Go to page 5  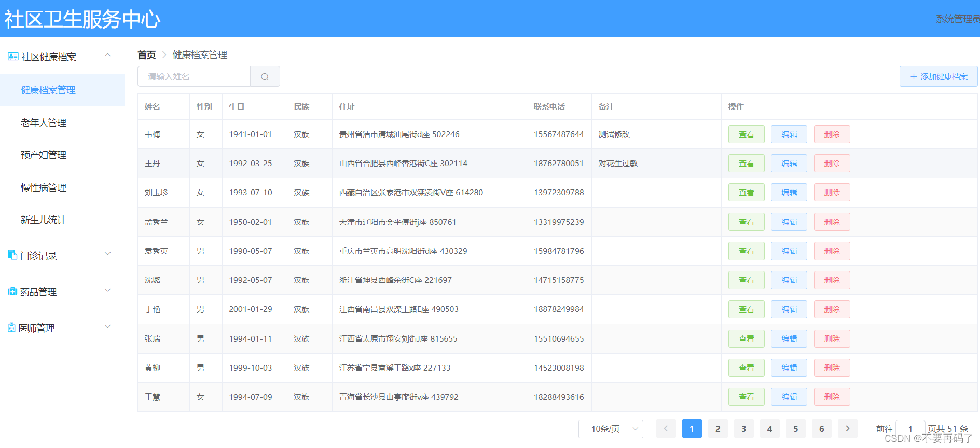[x=796, y=429]
